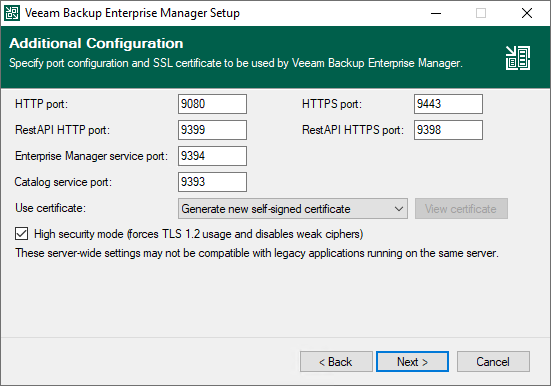Click the Use certificate label
Image resolution: width=551 pixels, height=386 pixels.
(50, 208)
